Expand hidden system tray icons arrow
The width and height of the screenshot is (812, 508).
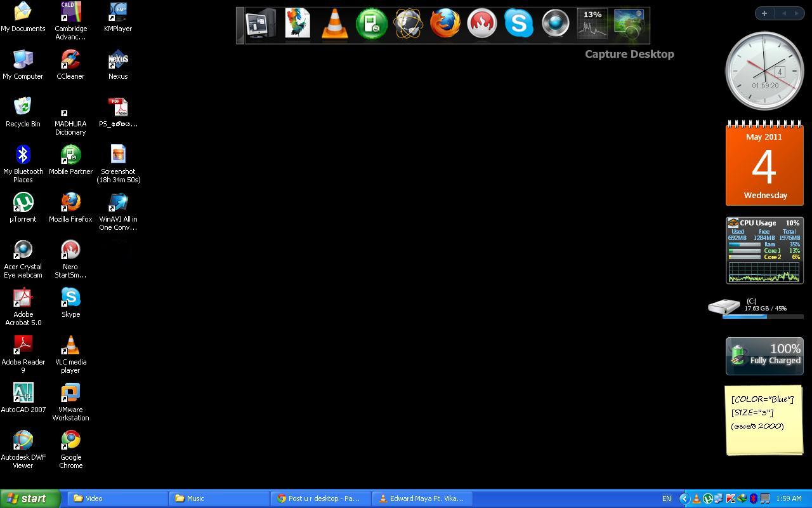pos(684,498)
